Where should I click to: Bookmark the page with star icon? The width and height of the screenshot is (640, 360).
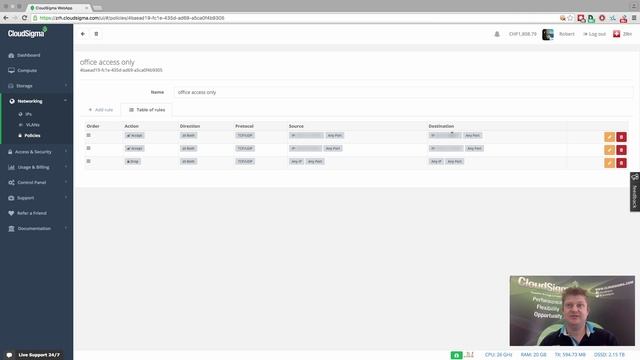[570, 18]
